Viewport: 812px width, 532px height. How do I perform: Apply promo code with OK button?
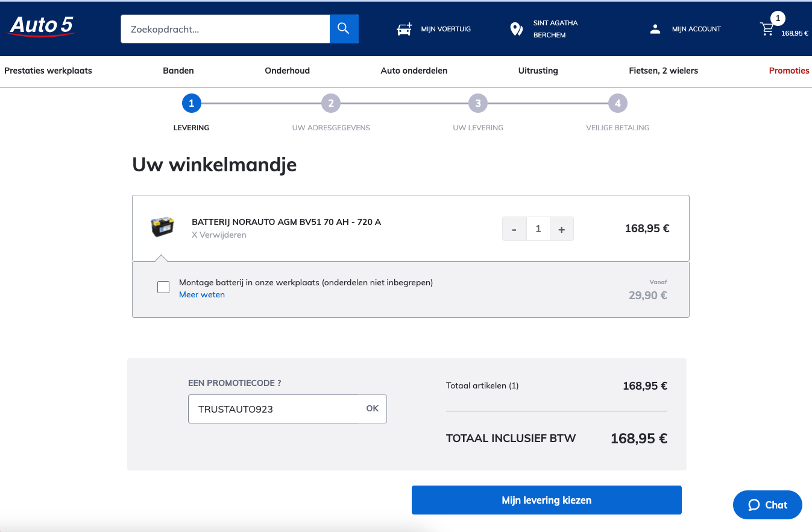click(373, 409)
